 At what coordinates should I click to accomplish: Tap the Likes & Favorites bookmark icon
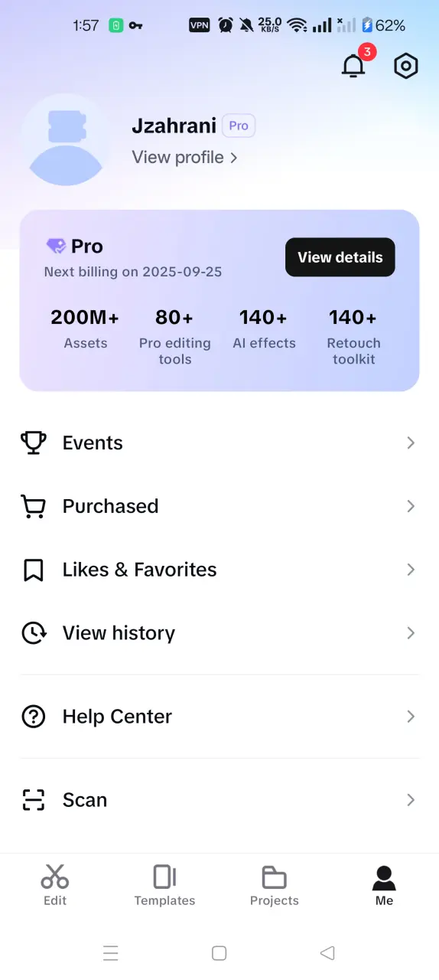click(33, 570)
